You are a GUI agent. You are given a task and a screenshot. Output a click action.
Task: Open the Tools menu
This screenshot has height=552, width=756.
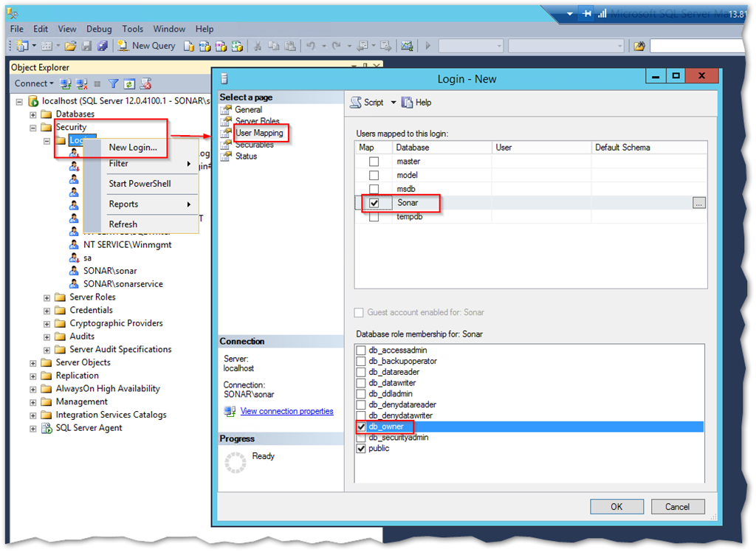tap(133, 29)
